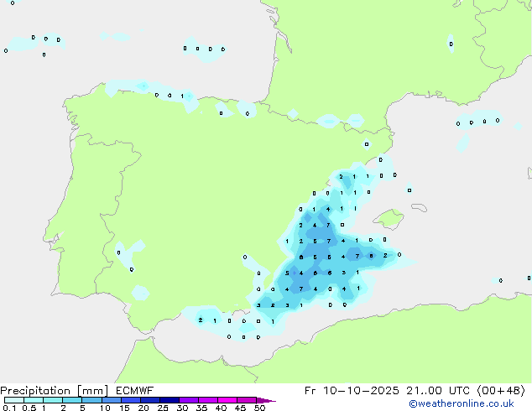Click the '50' legend scale label
532x411 pixels.
click(259, 408)
